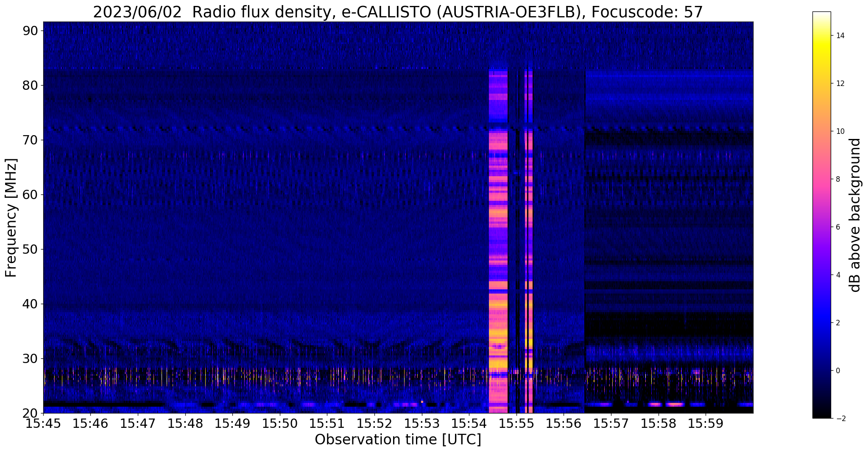This screenshot has height=452, width=868.
Task: Click the 'Observation time [UTC]' axis label
Action: tap(398, 439)
